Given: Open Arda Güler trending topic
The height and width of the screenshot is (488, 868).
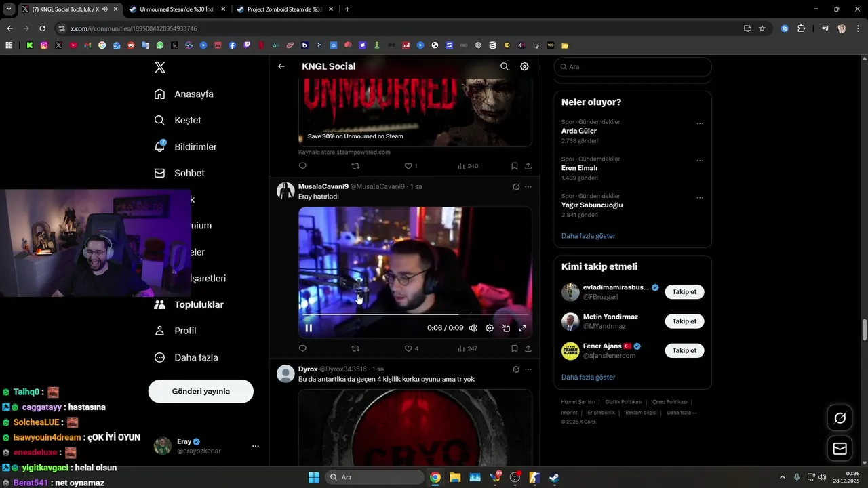Looking at the screenshot, I should coord(579,131).
